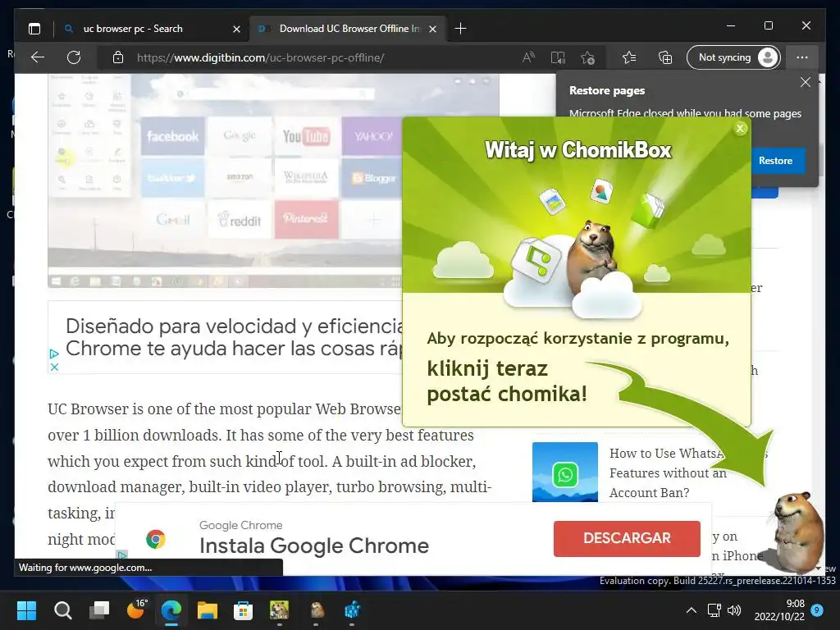Enter Immersive Reader mode
The width and height of the screenshot is (840, 630).
click(x=558, y=57)
